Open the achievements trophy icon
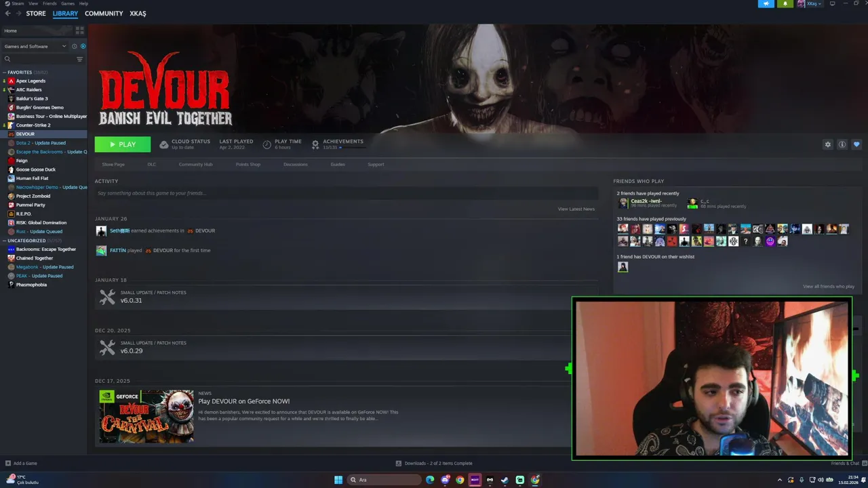868x488 pixels. [x=315, y=144]
